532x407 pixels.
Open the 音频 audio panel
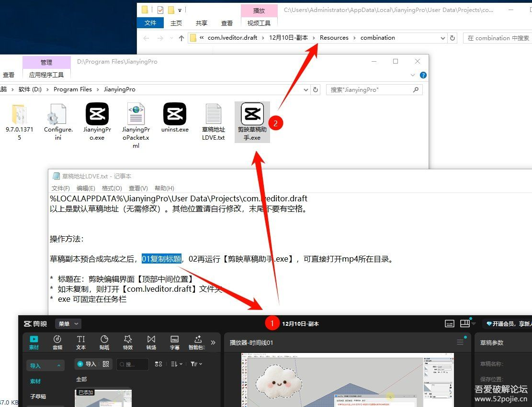57,342
